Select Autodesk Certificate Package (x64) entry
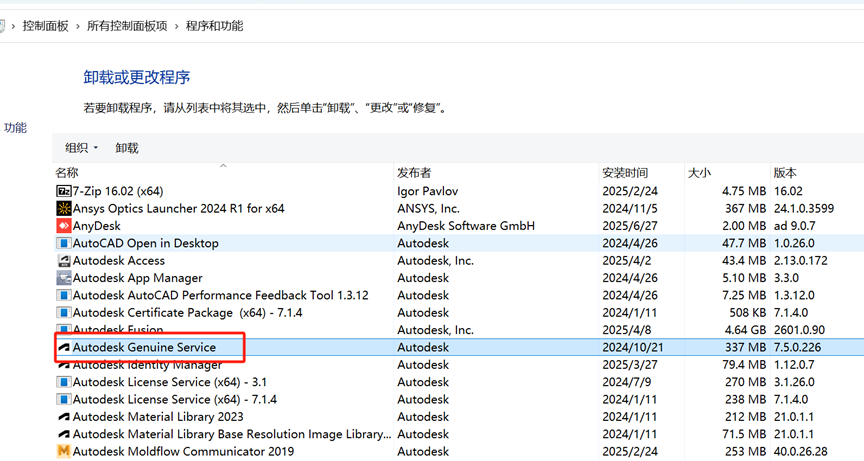 [187, 312]
